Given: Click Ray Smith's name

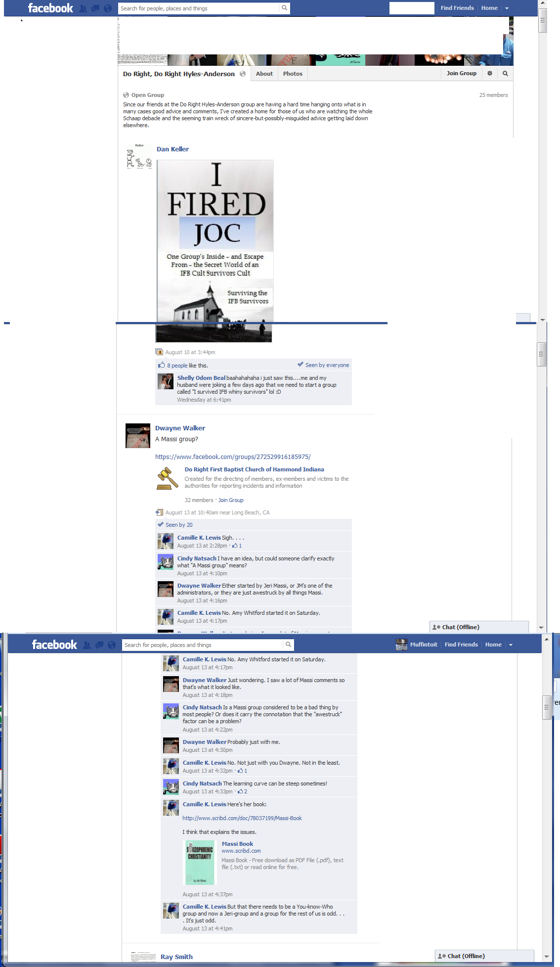Looking at the screenshot, I should pos(176,957).
